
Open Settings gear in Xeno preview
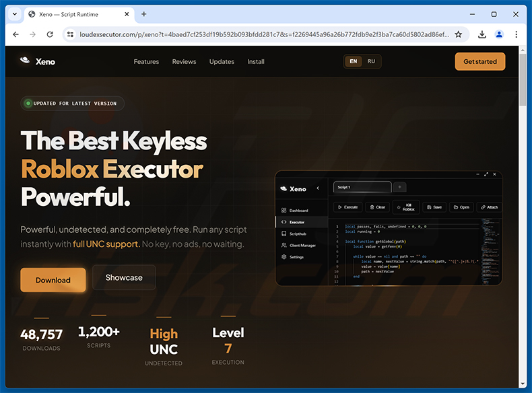point(284,256)
